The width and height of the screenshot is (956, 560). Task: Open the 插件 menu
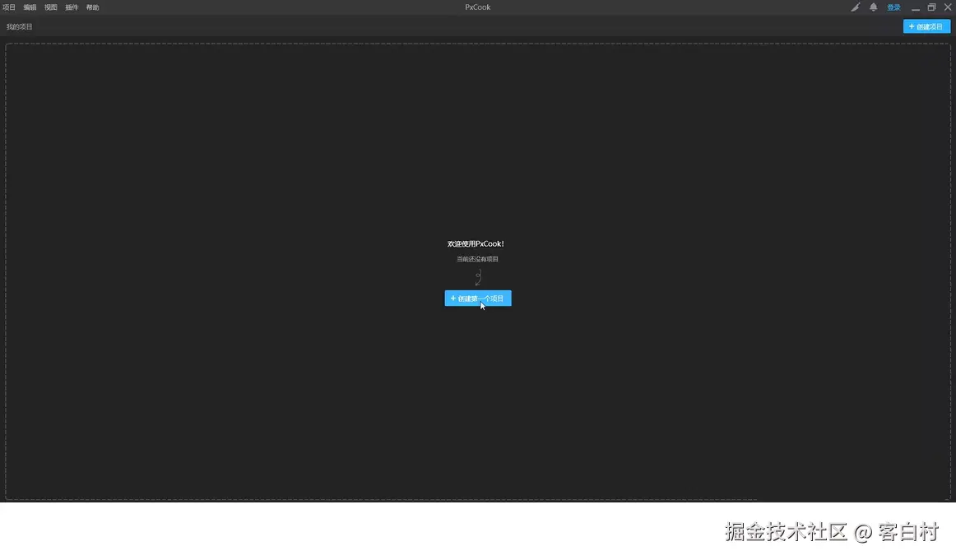tap(72, 7)
